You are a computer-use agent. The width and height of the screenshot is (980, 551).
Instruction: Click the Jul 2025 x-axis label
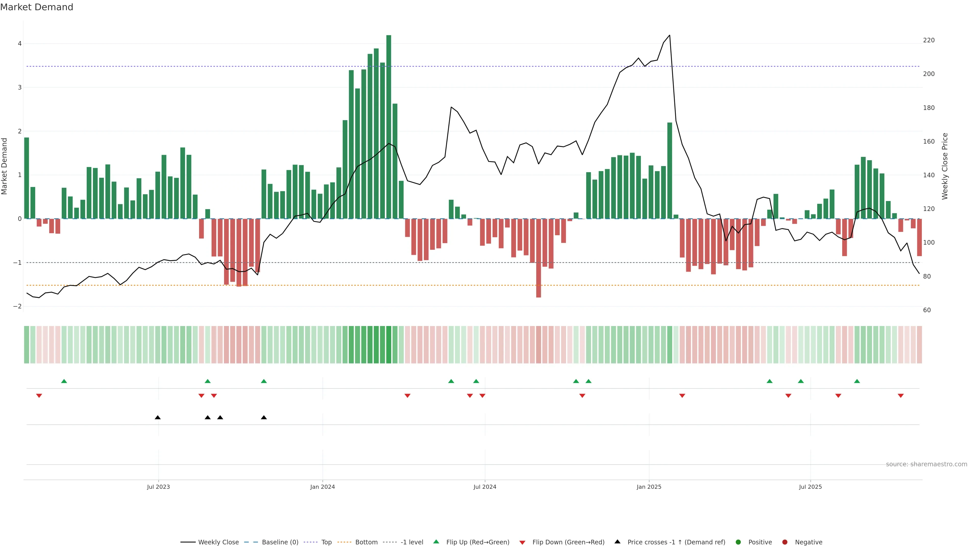click(x=810, y=487)
